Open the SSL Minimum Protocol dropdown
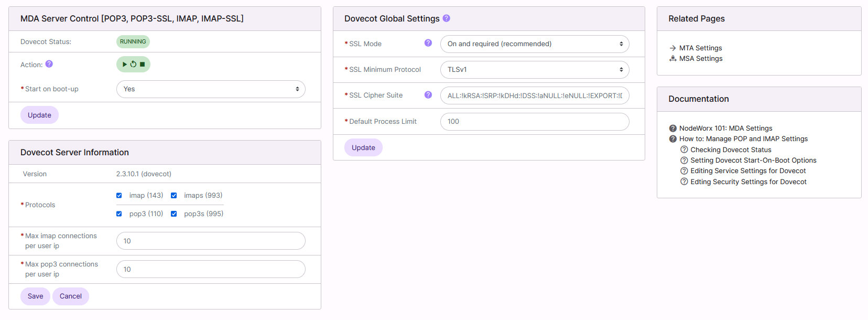This screenshot has width=868, height=320. (535, 70)
